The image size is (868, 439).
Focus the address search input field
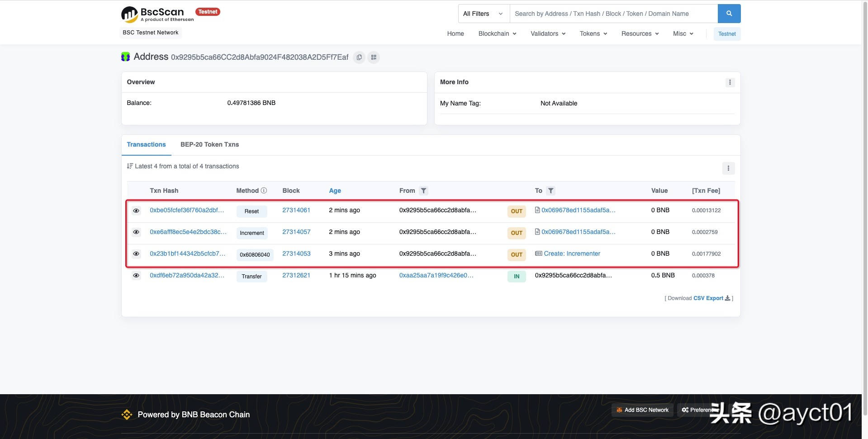(x=613, y=14)
